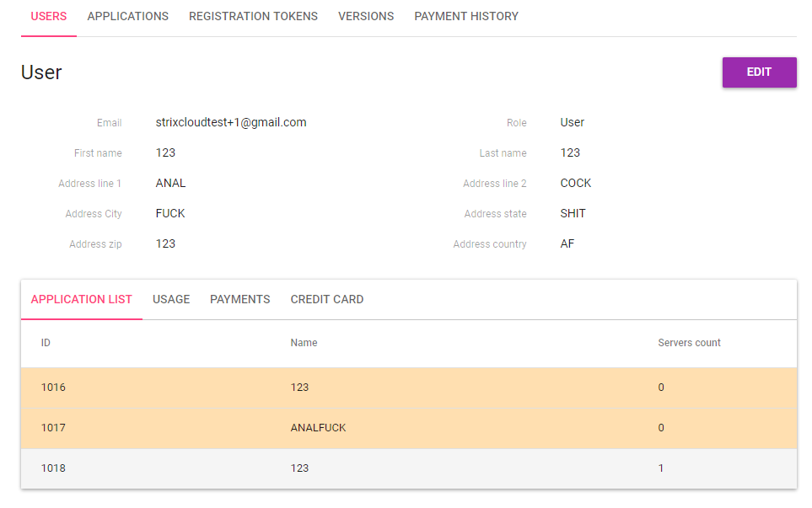The image size is (812, 508).
Task: Click the Servers count column header
Action: tap(689, 343)
